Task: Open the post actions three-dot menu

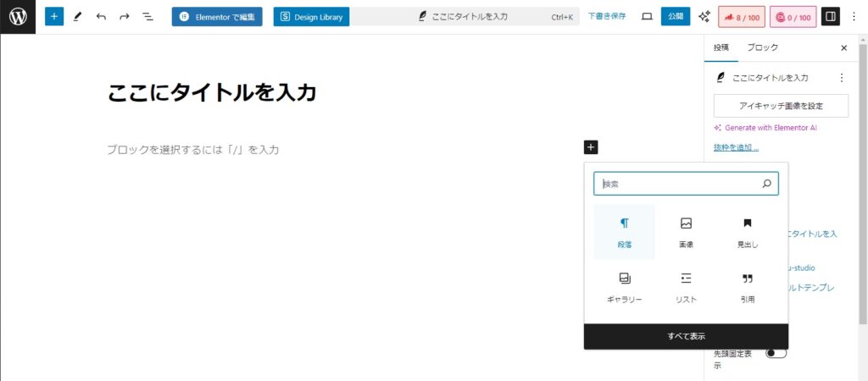Action: point(841,77)
